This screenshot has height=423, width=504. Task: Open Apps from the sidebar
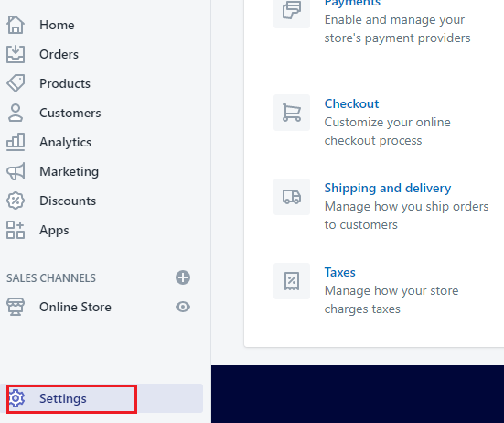point(54,231)
